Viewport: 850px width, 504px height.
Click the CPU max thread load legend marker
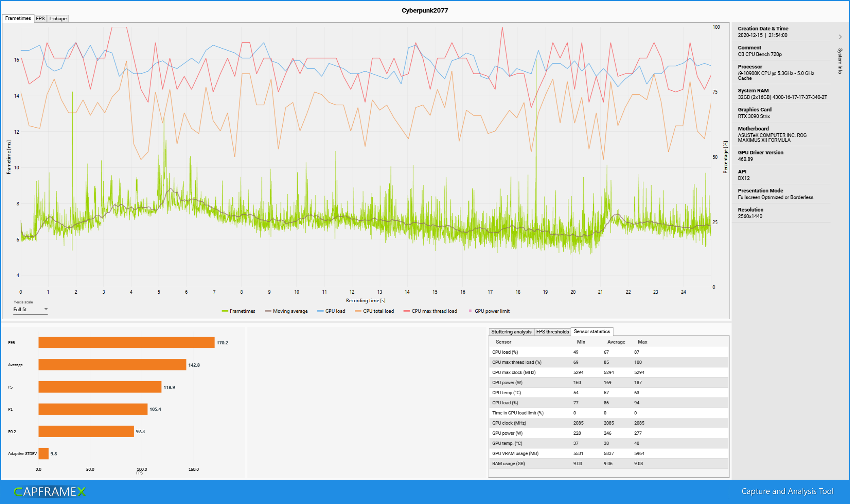click(407, 311)
